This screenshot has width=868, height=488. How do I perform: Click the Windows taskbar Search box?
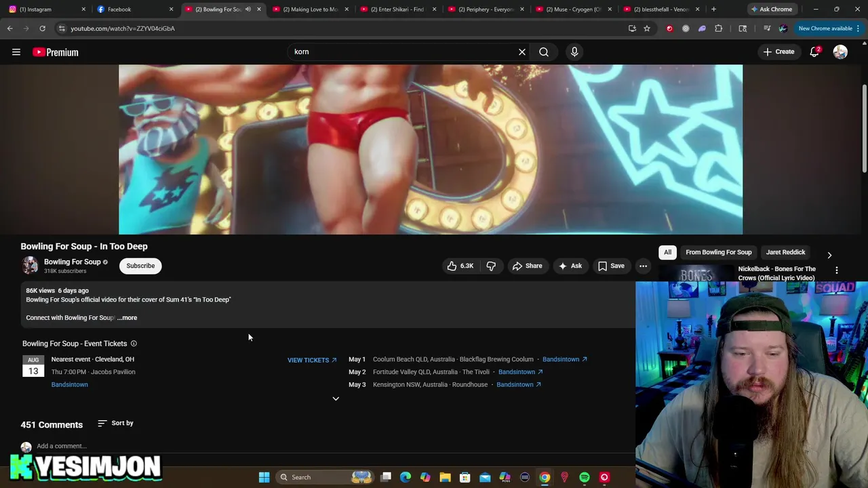(325, 477)
